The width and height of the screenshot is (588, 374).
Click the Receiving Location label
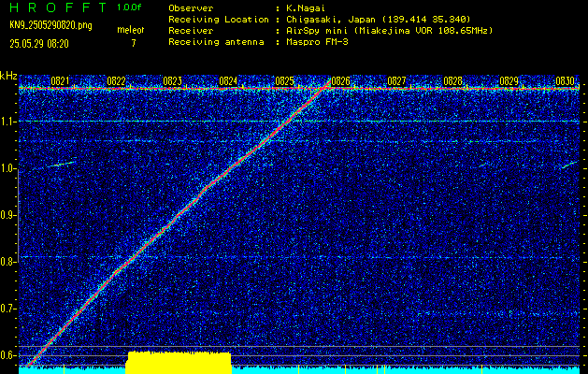[219, 20]
